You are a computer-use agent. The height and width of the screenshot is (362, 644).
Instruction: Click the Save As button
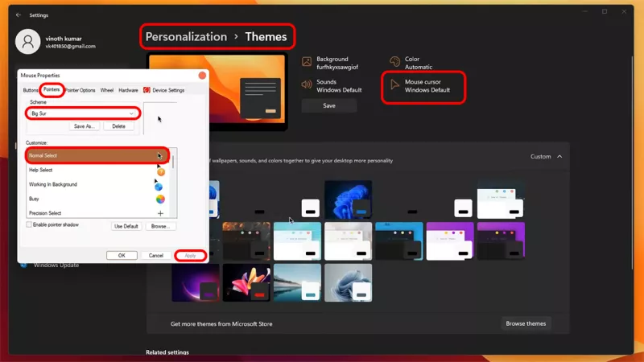(85, 126)
